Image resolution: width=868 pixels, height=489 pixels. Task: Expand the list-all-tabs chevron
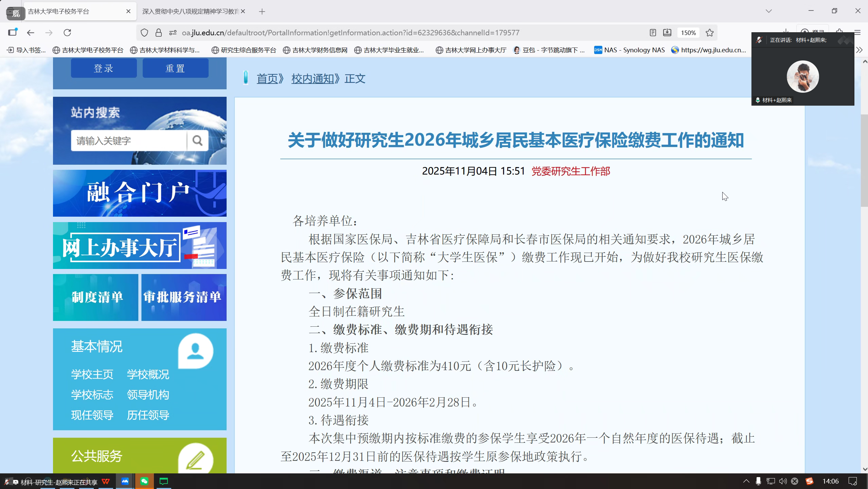[769, 11]
